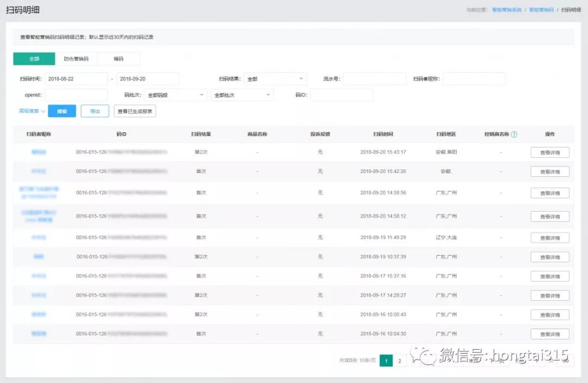
Task: Click the help icon beside 经销商名称 column
Action: (x=514, y=134)
